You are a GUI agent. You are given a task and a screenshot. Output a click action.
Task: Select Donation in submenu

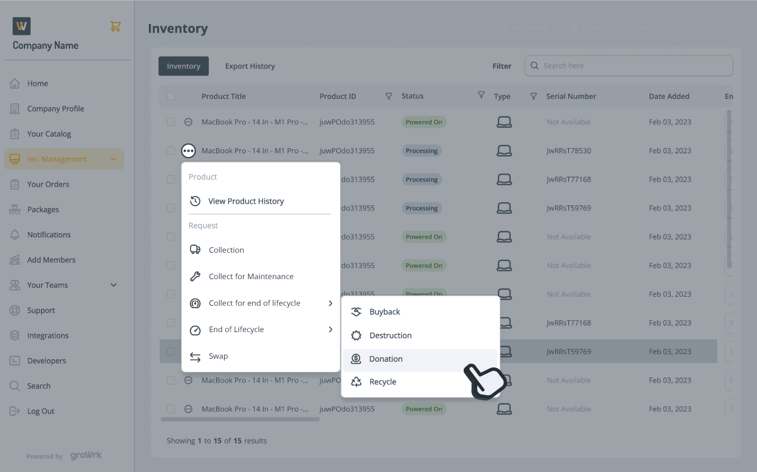coord(420,359)
